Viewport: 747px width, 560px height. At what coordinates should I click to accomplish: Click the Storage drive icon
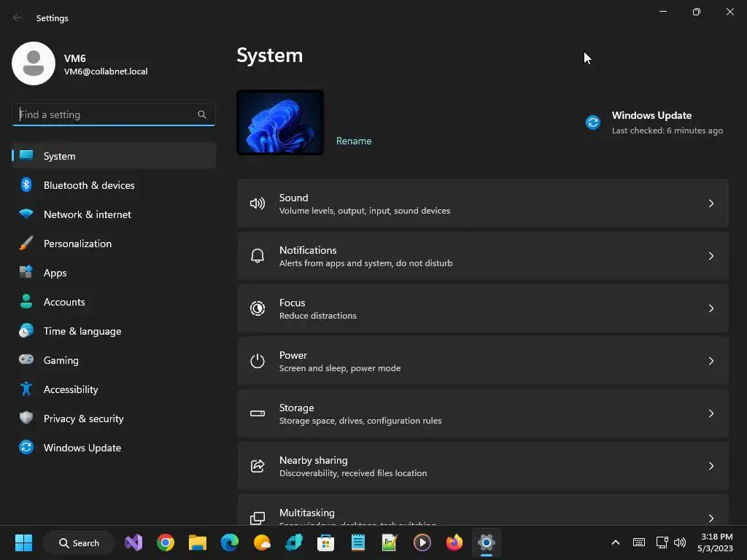click(x=258, y=413)
